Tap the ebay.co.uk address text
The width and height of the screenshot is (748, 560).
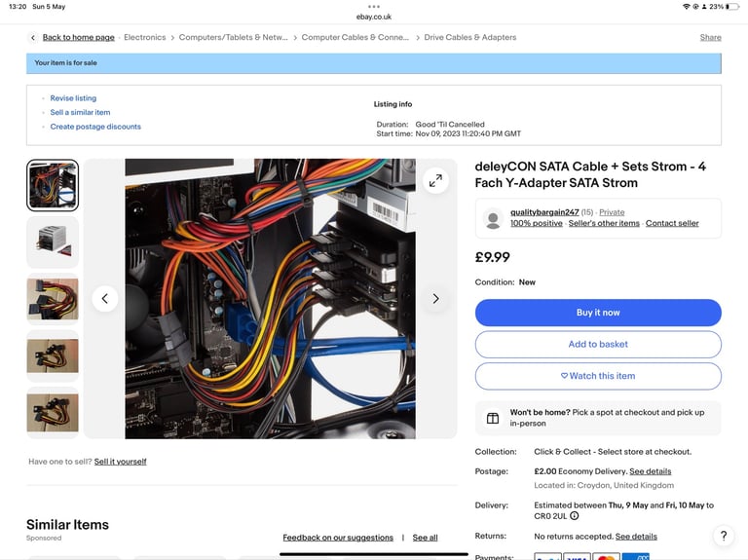click(x=374, y=17)
